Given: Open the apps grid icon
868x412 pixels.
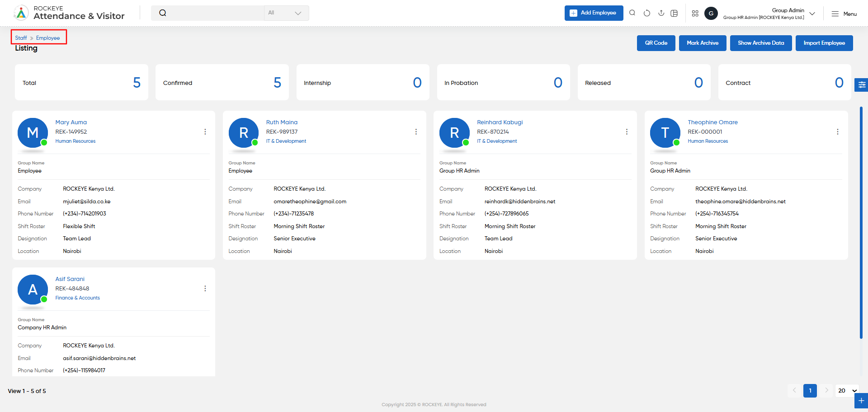Looking at the screenshot, I should [695, 14].
